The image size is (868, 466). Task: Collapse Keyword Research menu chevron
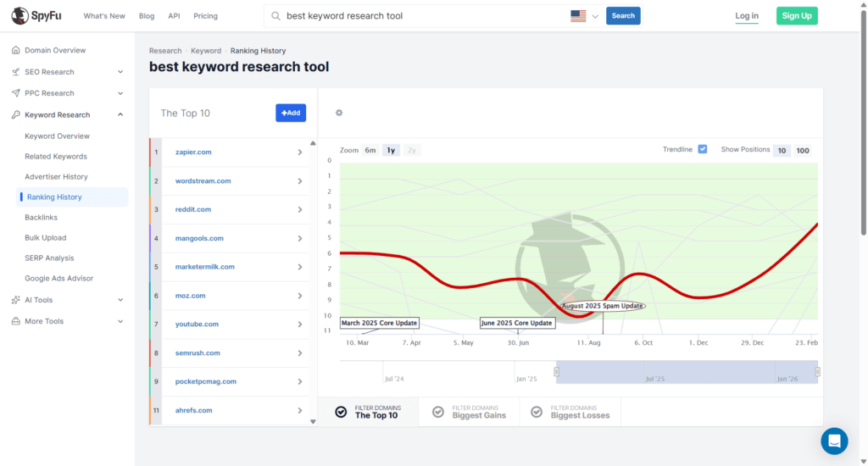coord(120,114)
